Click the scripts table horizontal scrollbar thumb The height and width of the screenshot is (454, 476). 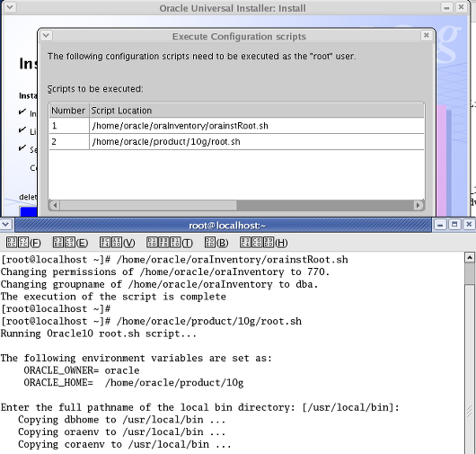click(x=148, y=205)
